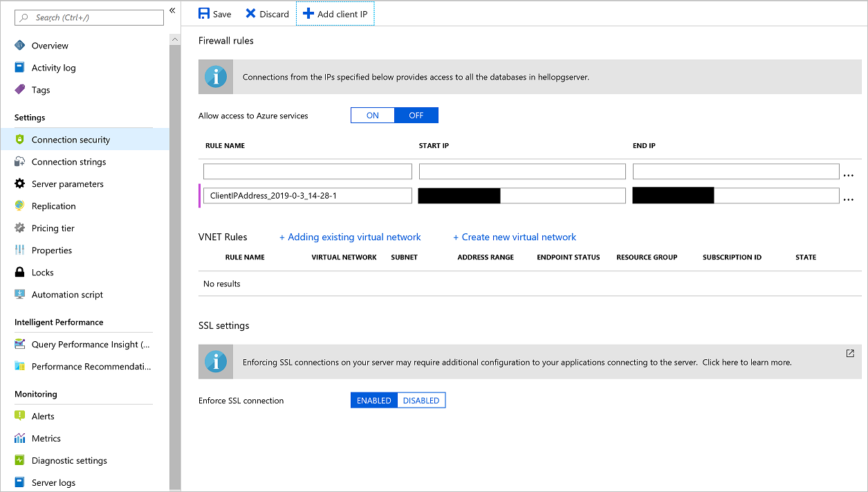Click the Diagnostic settings icon

(x=20, y=461)
